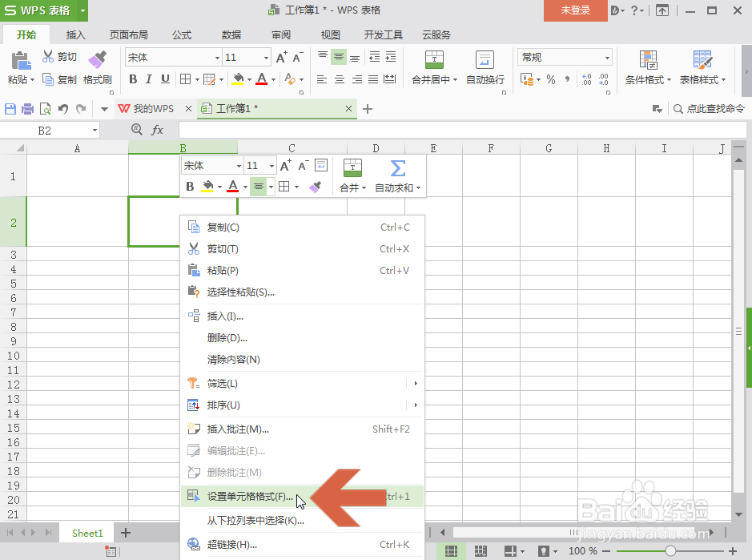Toggle Bold in the mini toolbar
752x560 pixels.
click(x=190, y=186)
